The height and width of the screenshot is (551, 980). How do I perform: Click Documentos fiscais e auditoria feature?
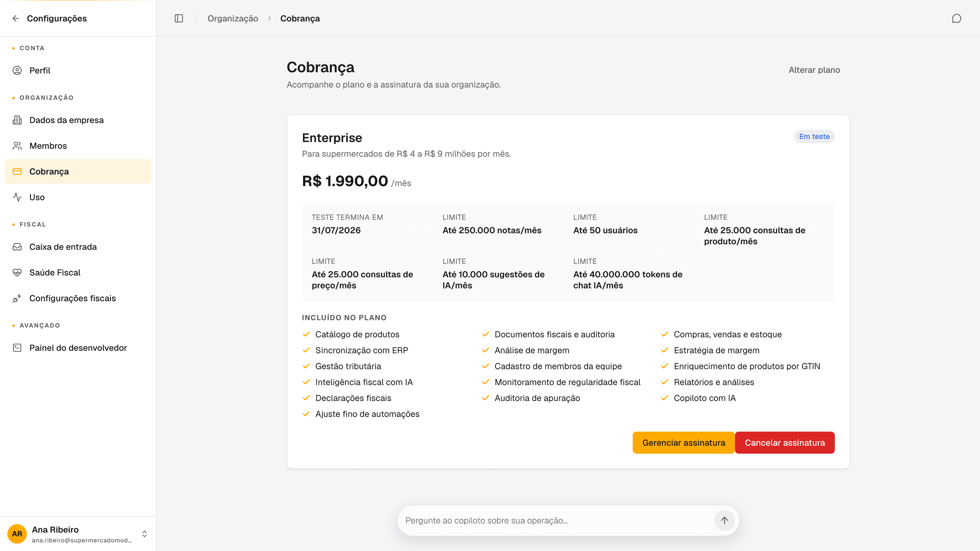tap(555, 334)
